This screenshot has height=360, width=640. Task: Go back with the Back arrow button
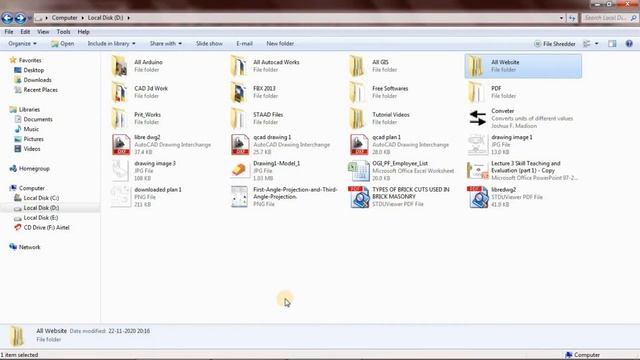(7, 18)
